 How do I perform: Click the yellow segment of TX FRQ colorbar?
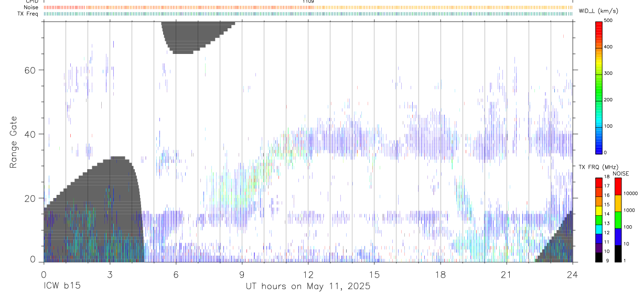point(599,210)
